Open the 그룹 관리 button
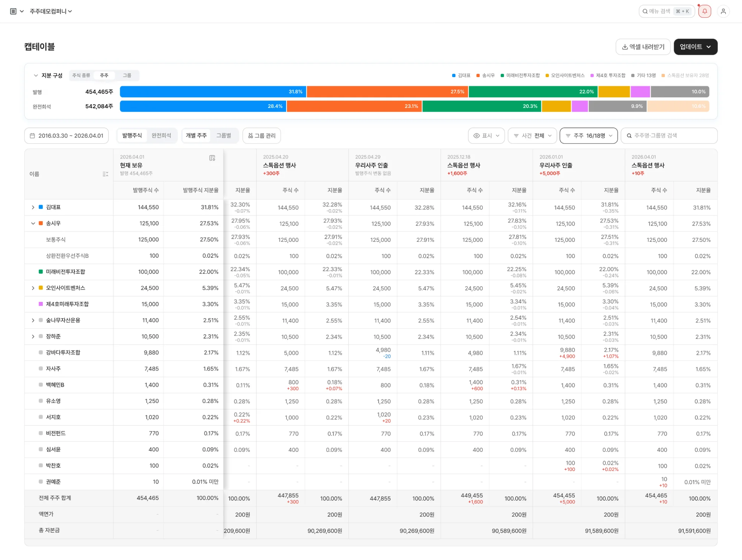Screen dimensions: 742x560 point(261,136)
